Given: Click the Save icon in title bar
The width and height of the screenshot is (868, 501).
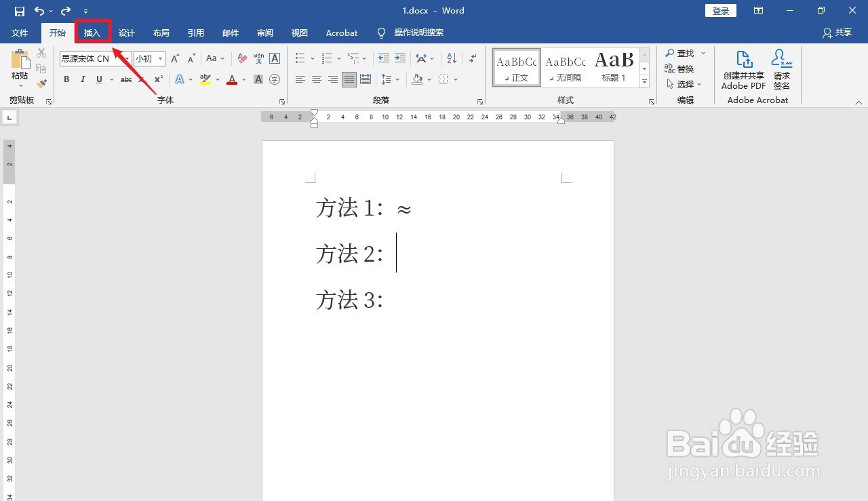Looking at the screenshot, I should point(20,11).
